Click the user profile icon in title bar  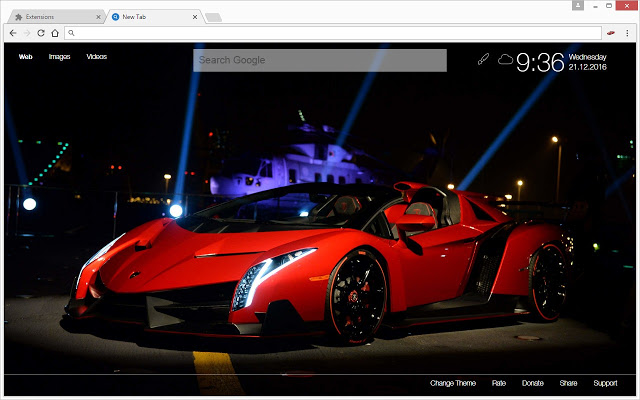(x=578, y=5)
